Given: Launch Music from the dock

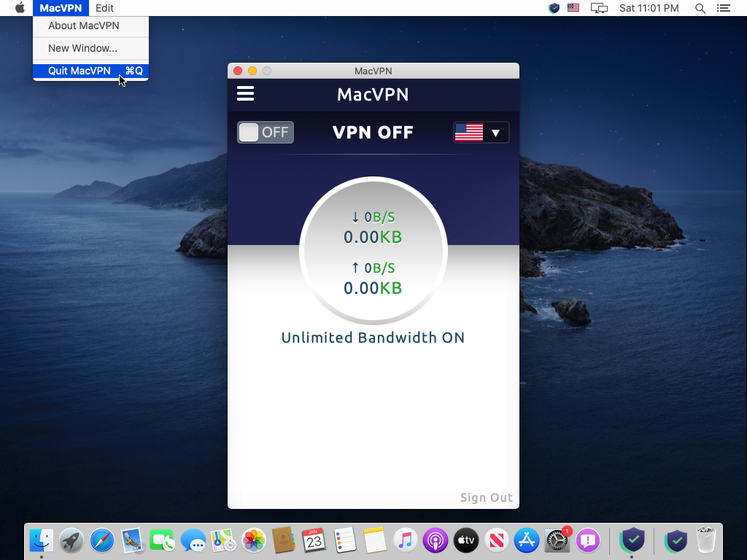Looking at the screenshot, I should pyautogui.click(x=405, y=540).
